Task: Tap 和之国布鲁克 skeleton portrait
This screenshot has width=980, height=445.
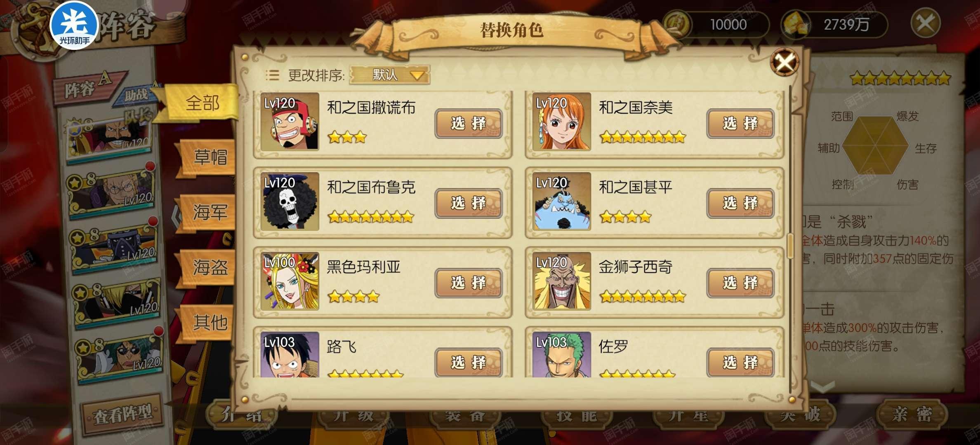Action: coord(290,201)
